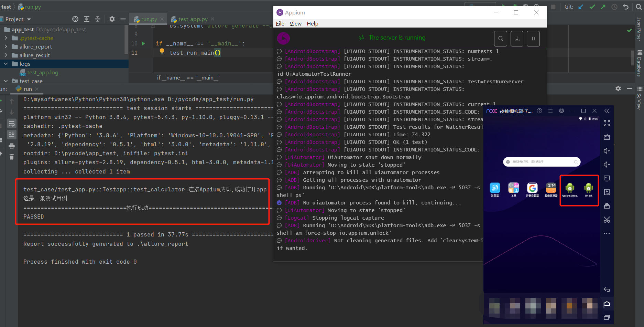Toggle soft-wrap in Run console
The height and width of the screenshot is (327, 644).
click(12, 124)
